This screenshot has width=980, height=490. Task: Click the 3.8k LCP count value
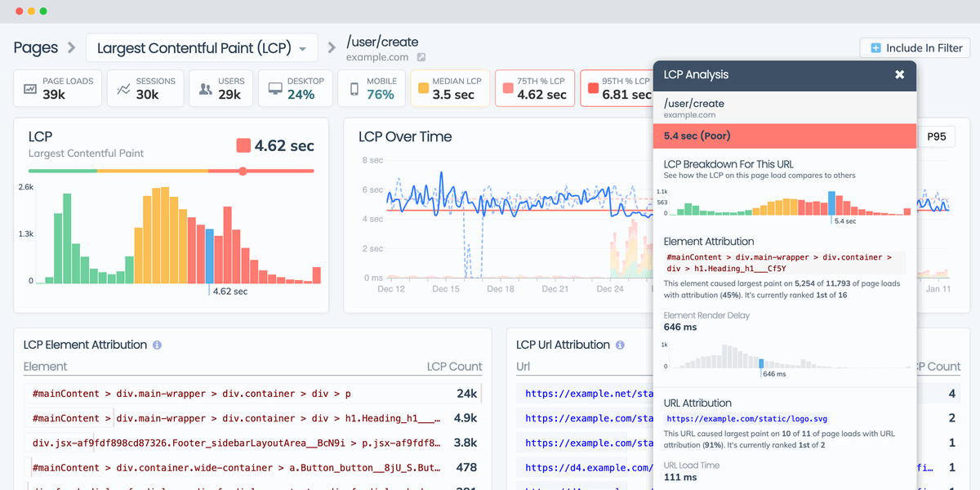coord(465,443)
